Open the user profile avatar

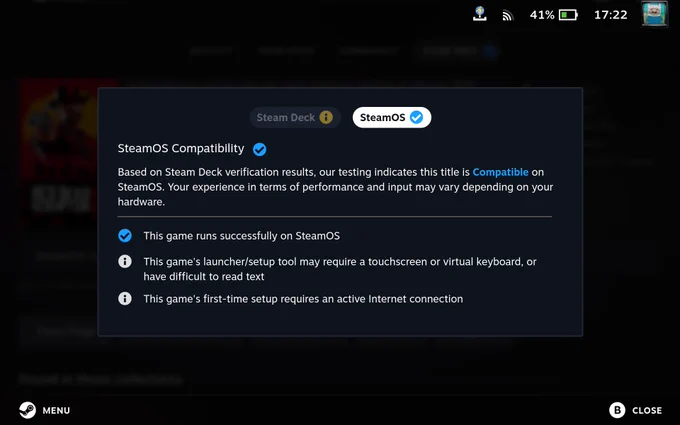pyautogui.click(x=655, y=14)
